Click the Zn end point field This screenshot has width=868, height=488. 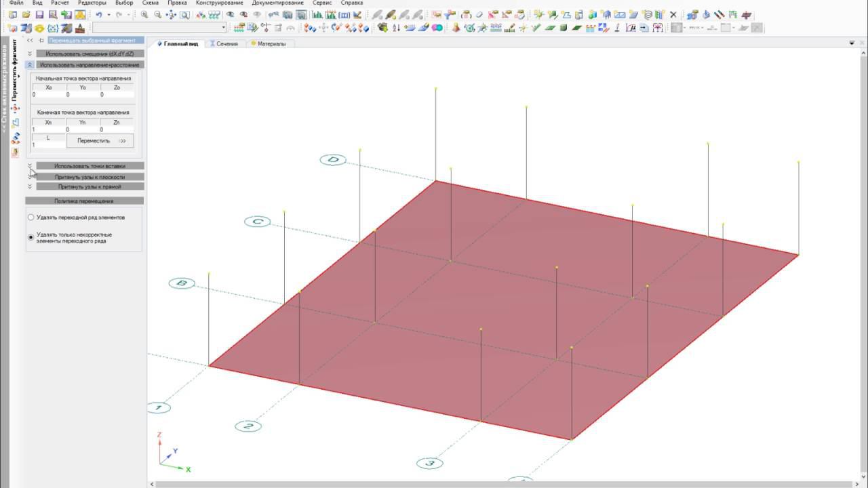[117, 129]
